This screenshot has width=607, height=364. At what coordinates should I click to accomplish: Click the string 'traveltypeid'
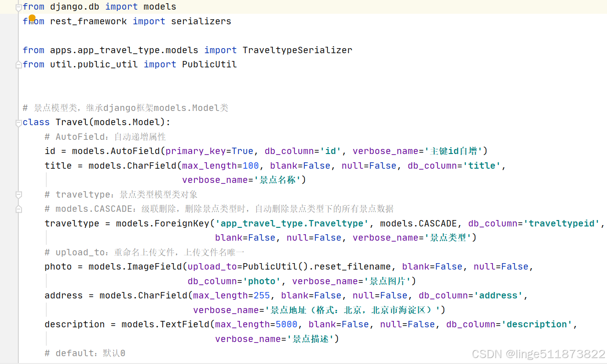pyautogui.click(x=562, y=224)
